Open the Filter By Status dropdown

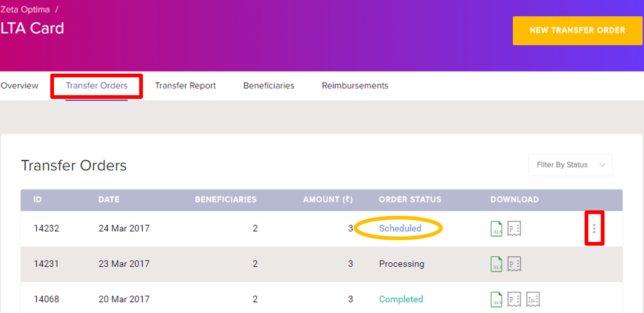[570, 165]
